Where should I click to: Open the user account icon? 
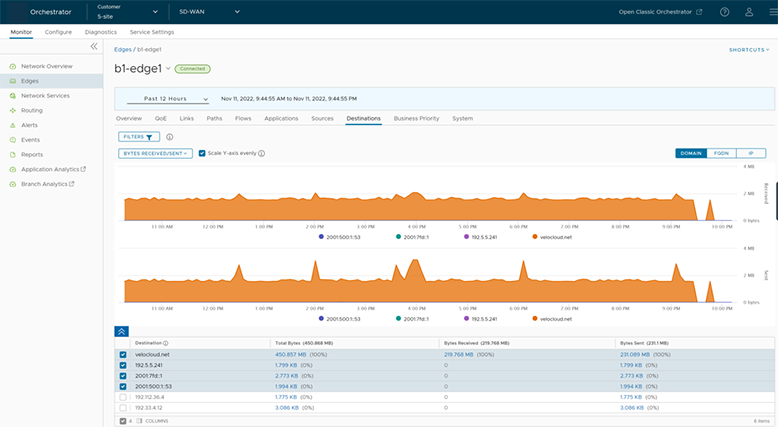749,12
